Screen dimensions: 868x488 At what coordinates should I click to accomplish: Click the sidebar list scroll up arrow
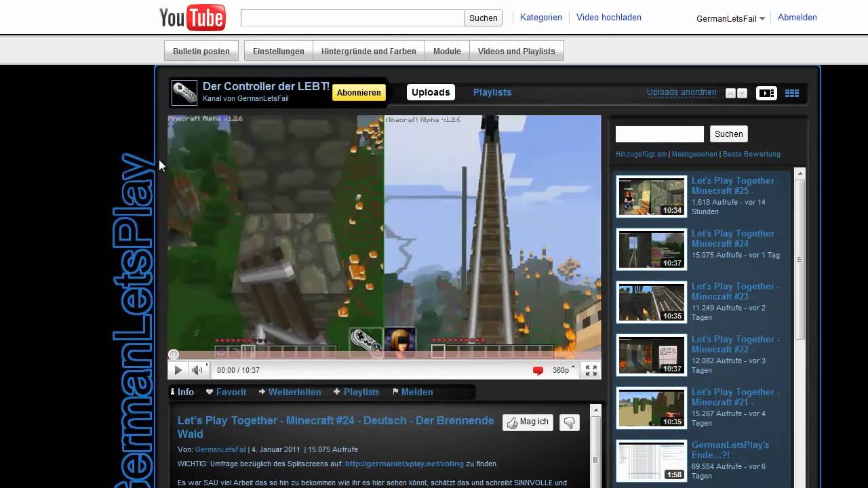(800, 174)
